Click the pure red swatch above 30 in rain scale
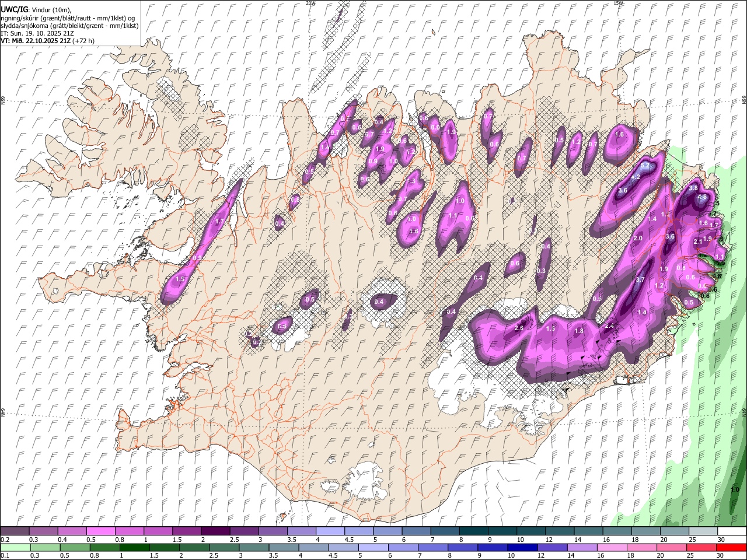This screenshot has height=560, width=747. tap(732, 547)
